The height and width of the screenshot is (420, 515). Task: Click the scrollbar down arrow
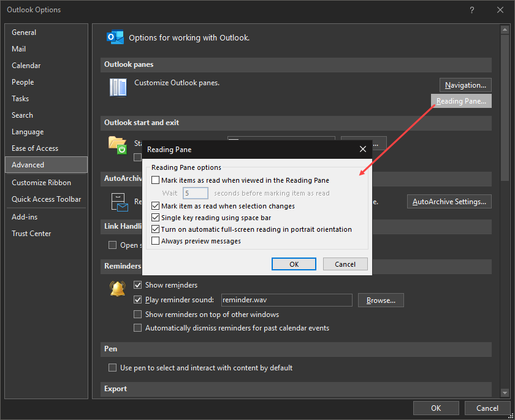coord(505,393)
